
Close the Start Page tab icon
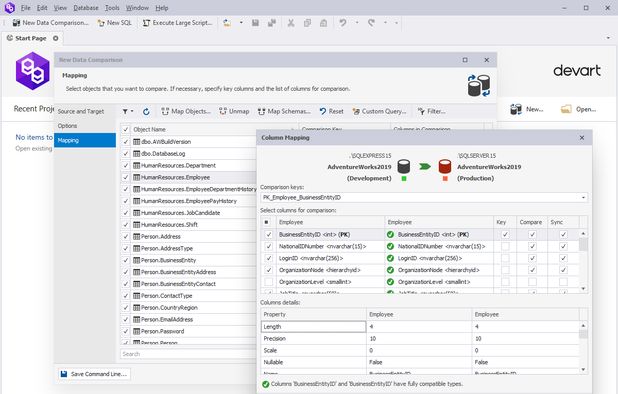[x=56, y=38]
